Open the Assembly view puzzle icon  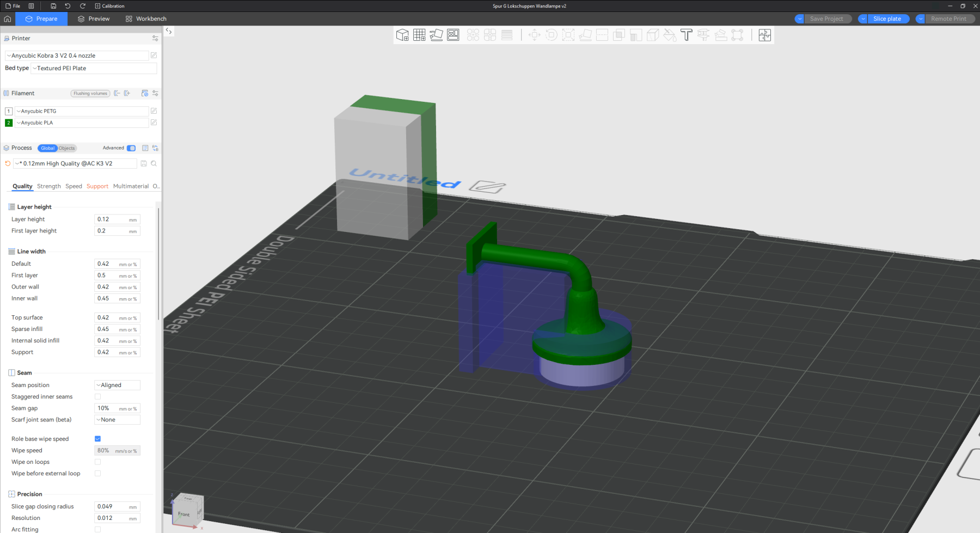pyautogui.click(x=764, y=35)
